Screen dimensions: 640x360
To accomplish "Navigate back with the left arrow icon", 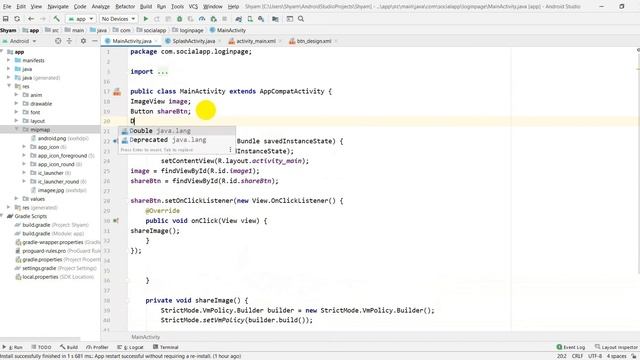I will click(x=31, y=19).
